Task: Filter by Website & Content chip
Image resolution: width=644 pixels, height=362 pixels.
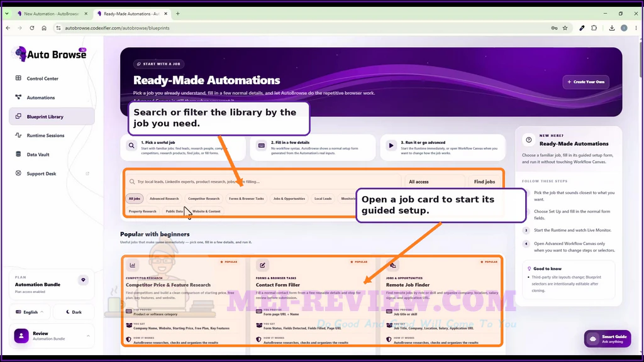Action: coord(206,211)
